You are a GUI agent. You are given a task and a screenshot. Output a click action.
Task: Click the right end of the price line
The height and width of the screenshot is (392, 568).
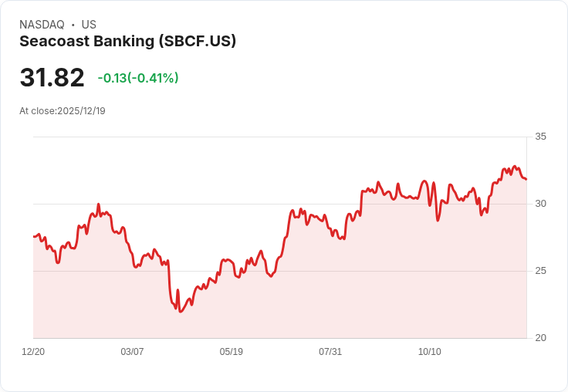coord(526,180)
